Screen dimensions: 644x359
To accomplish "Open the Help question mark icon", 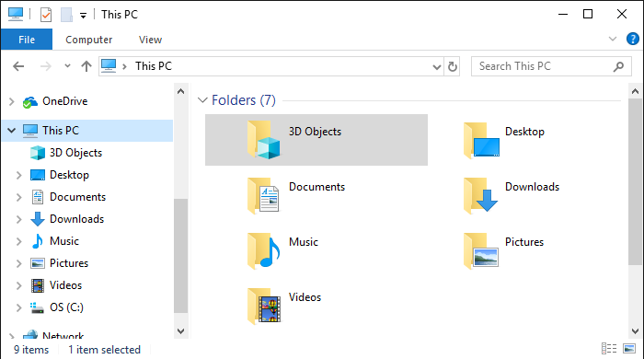I will [633, 39].
